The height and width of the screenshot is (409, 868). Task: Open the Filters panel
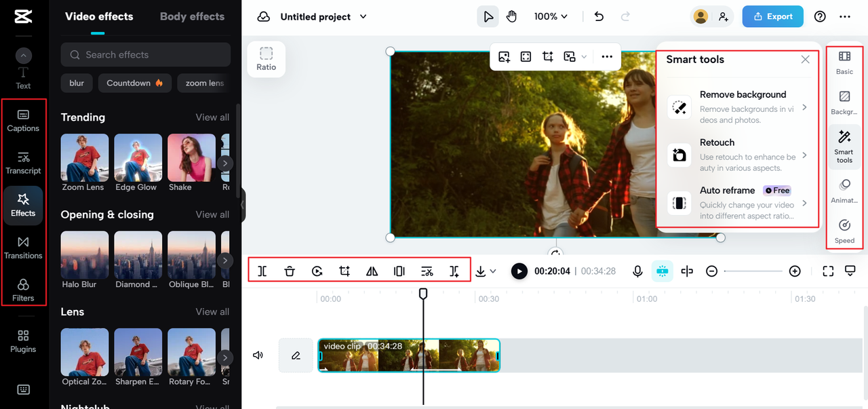click(x=23, y=290)
